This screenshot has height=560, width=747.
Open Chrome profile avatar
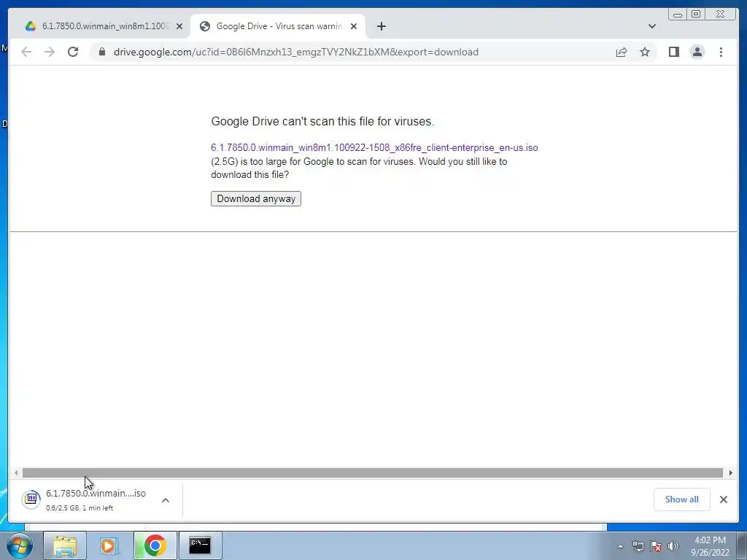[697, 52]
